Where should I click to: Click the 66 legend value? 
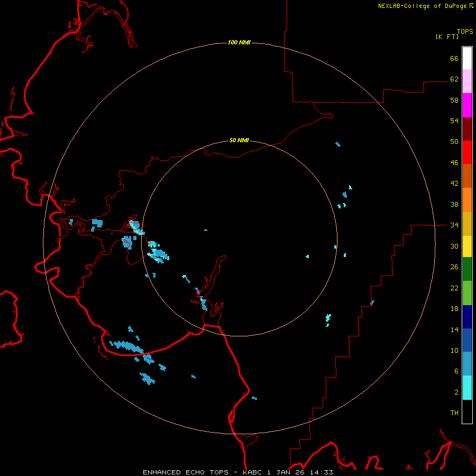454,59
